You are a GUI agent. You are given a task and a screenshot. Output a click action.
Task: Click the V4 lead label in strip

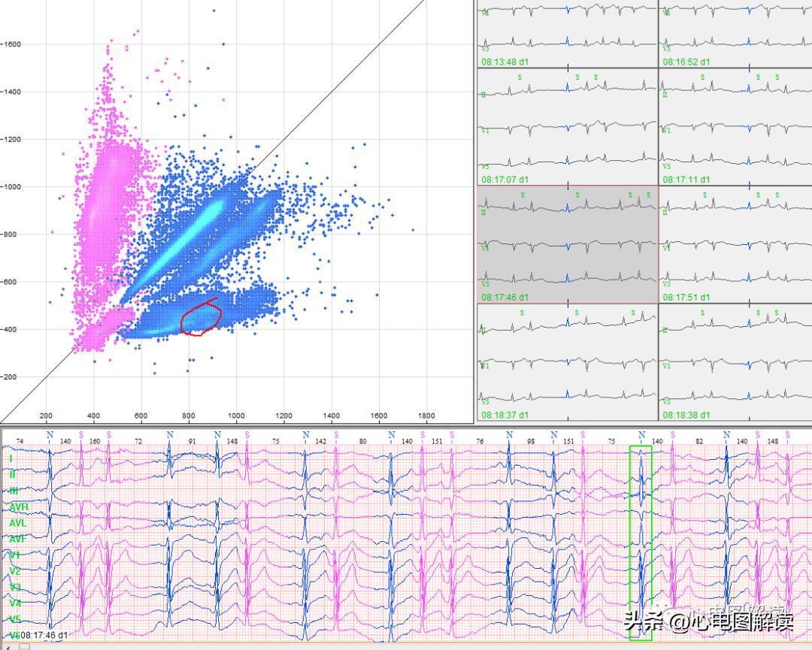tap(15, 603)
